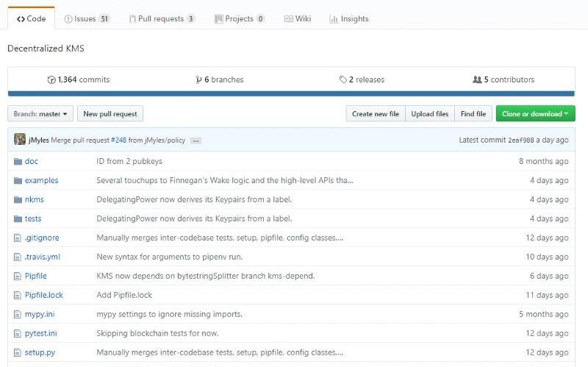Open the Pipfile file

coord(35,277)
